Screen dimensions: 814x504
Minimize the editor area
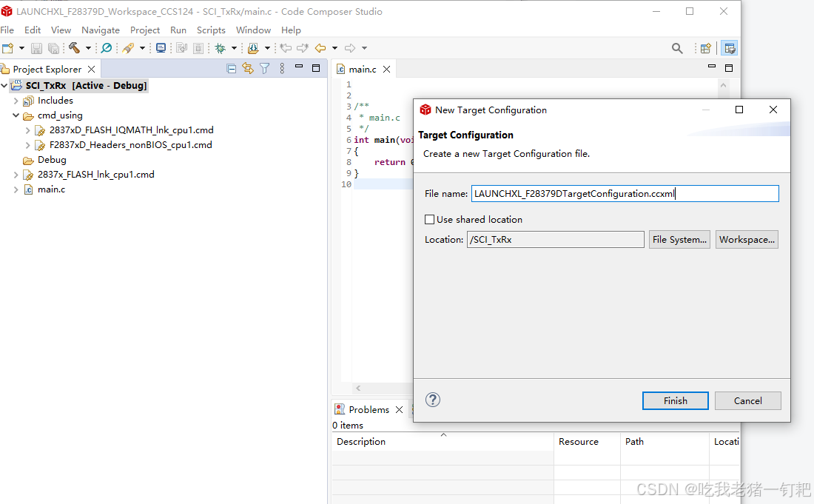(712, 67)
